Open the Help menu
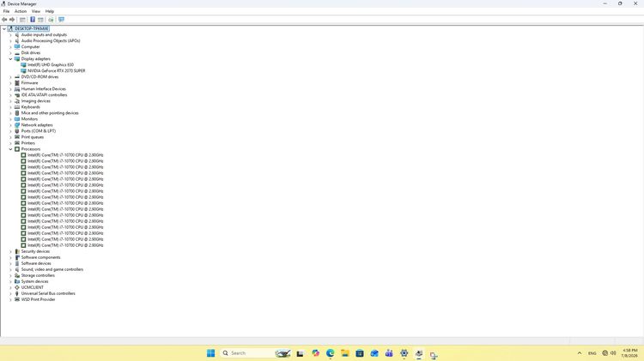Viewport: 644px width, 361px height. click(50, 11)
